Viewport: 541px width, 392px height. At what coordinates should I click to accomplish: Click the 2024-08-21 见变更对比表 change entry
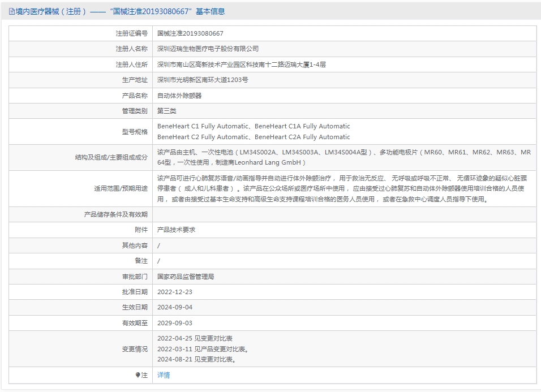click(196, 359)
